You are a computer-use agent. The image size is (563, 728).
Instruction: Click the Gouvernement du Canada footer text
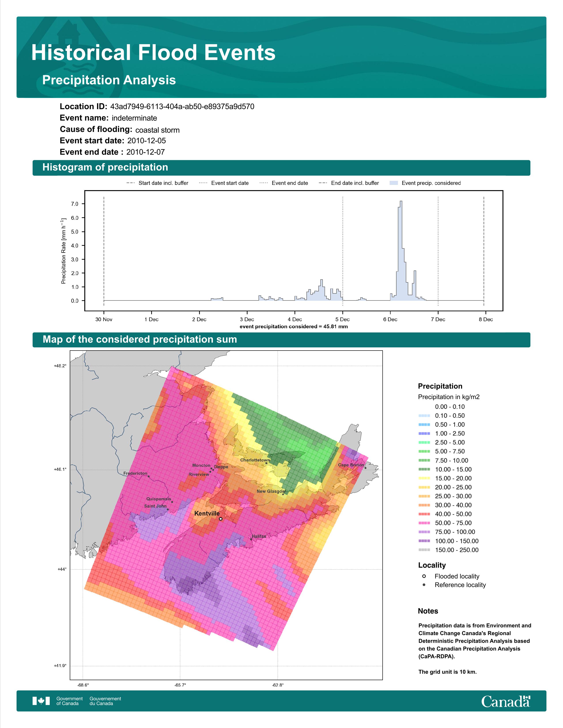coord(105,701)
